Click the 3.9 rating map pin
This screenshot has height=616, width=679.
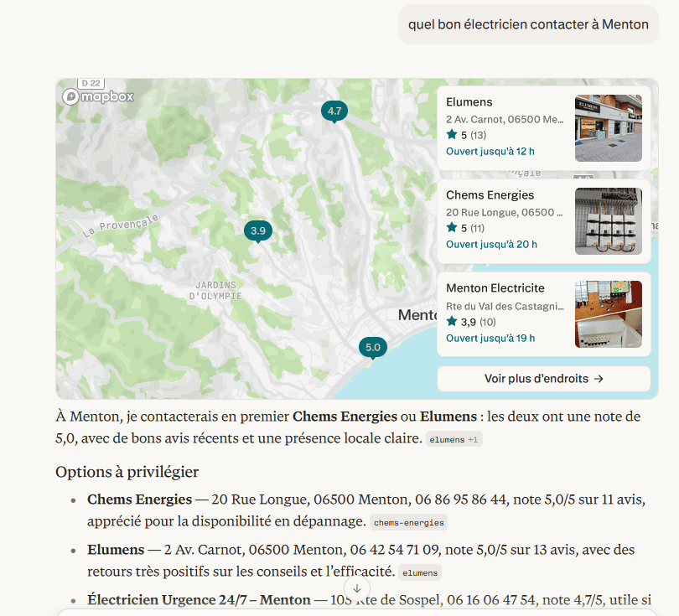click(258, 230)
